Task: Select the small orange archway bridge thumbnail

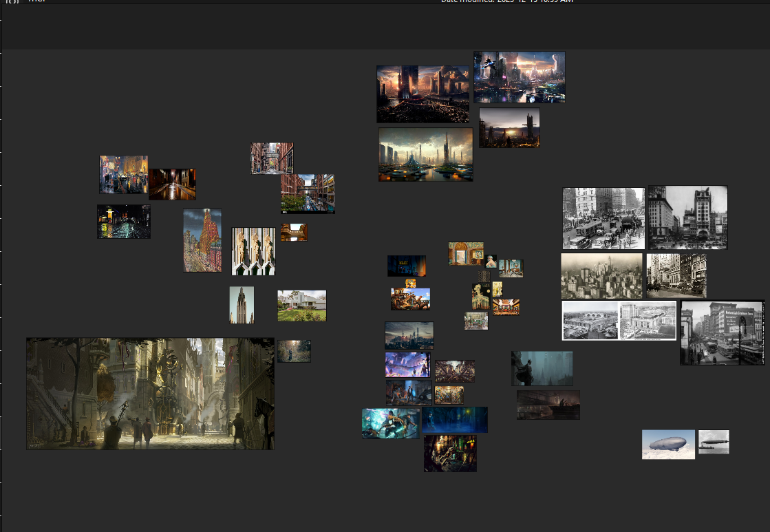Action: (x=294, y=233)
